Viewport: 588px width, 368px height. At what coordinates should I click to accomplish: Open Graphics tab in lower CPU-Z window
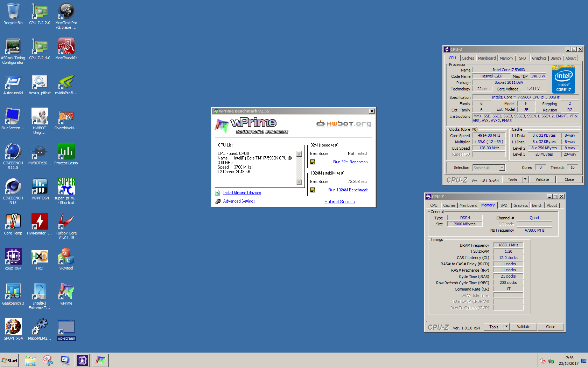(x=520, y=205)
